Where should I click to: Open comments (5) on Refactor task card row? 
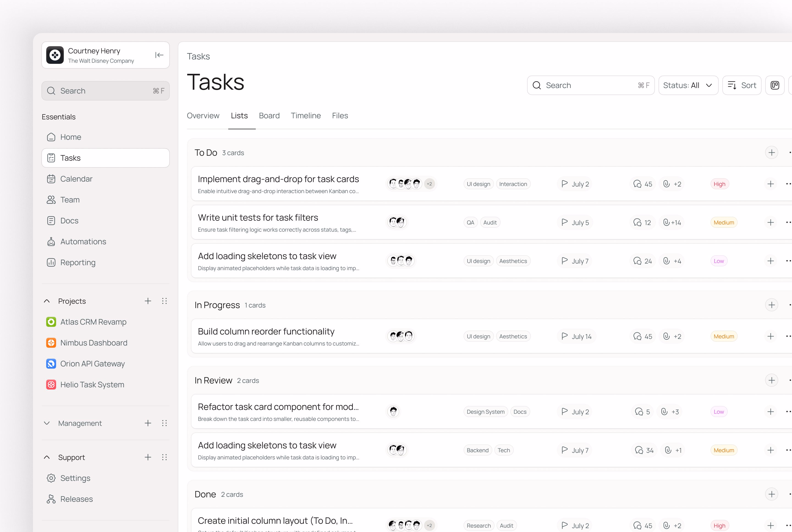click(642, 412)
